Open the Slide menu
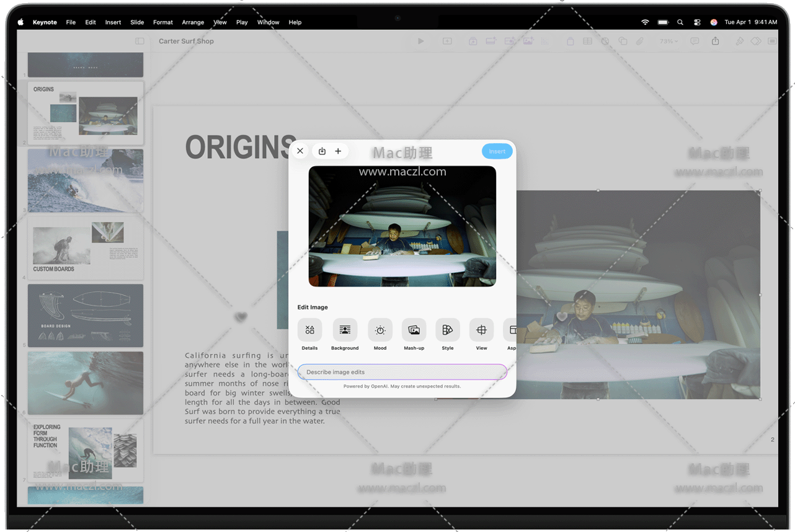The width and height of the screenshot is (795, 532). click(137, 22)
